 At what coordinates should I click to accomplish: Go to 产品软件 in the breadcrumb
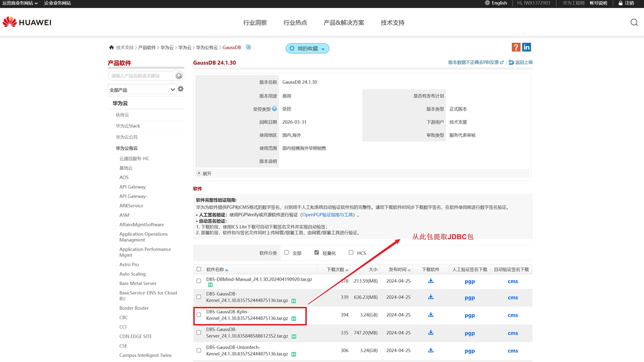point(147,48)
